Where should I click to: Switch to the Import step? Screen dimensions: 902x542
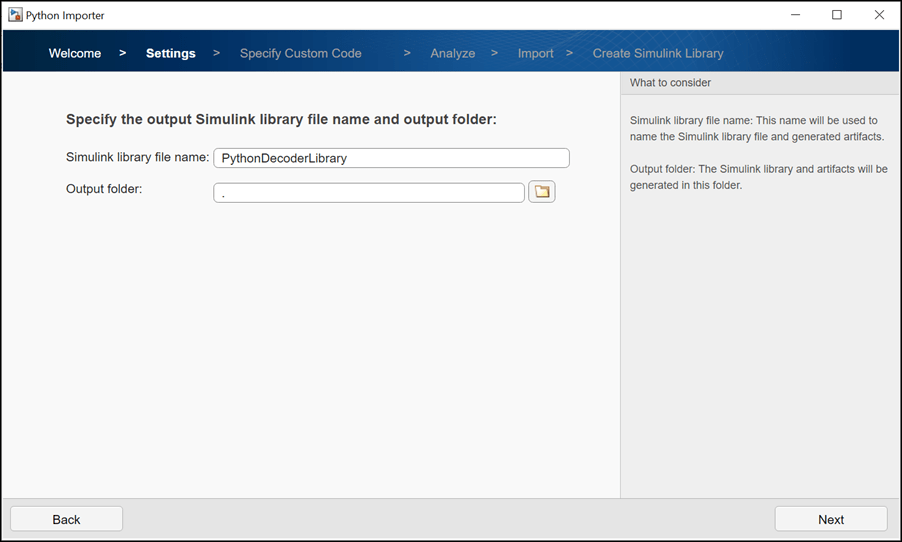click(536, 53)
